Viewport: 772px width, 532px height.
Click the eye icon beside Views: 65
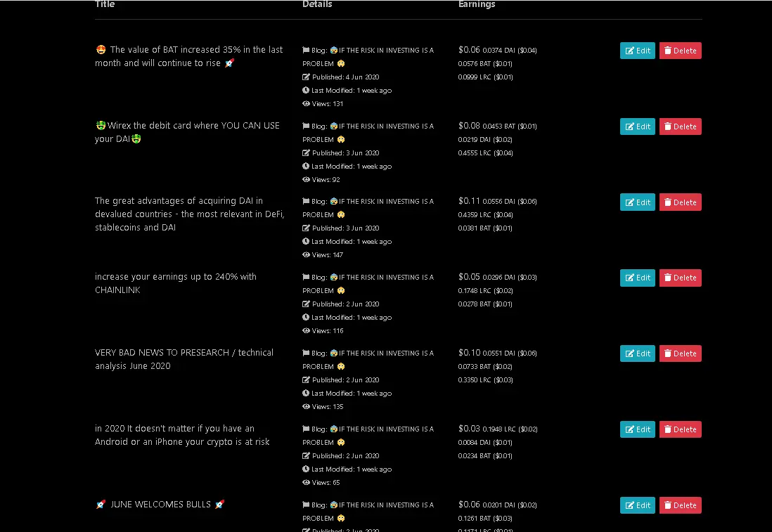[x=306, y=482]
